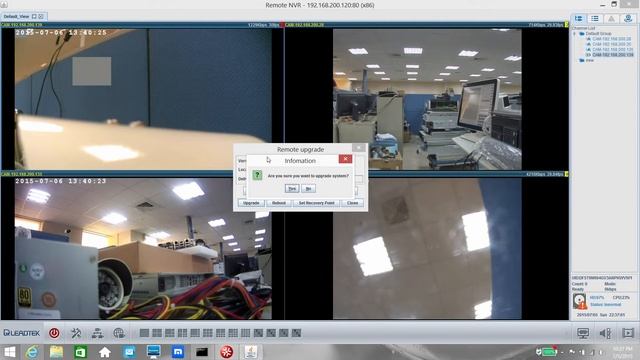The height and width of the screenshot is (360, 640).
Task: Click the green battery tray icon
Action: click(x=549, y=352)
